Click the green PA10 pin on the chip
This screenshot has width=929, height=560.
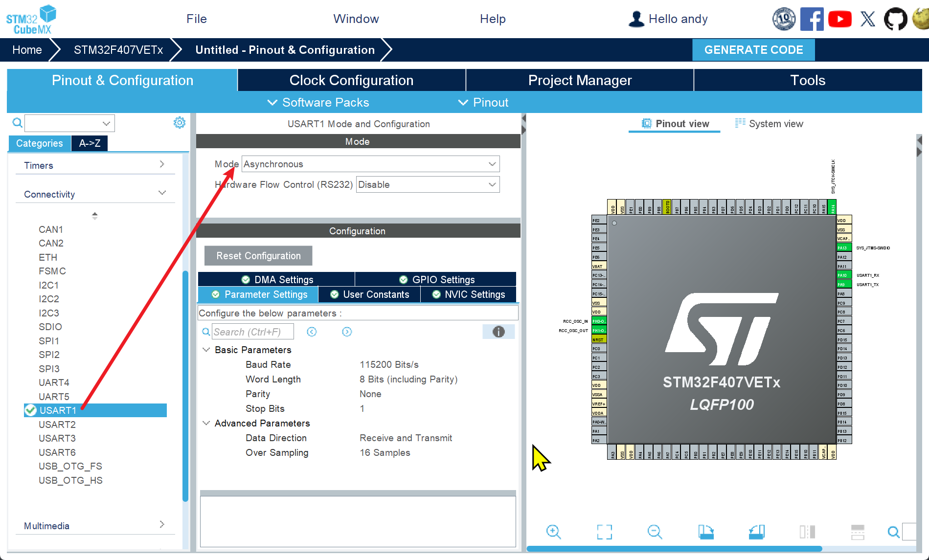[x=844, y=275]
